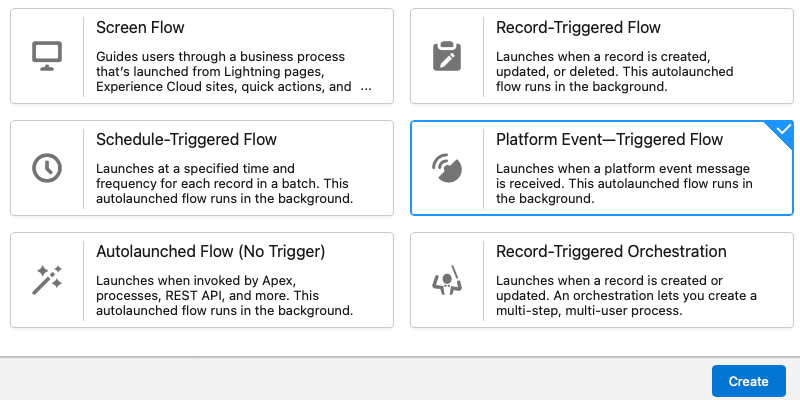Click the Platform Event satellite dish icon
This screenshot has width=800, height=400.
[x=447, y=168]
